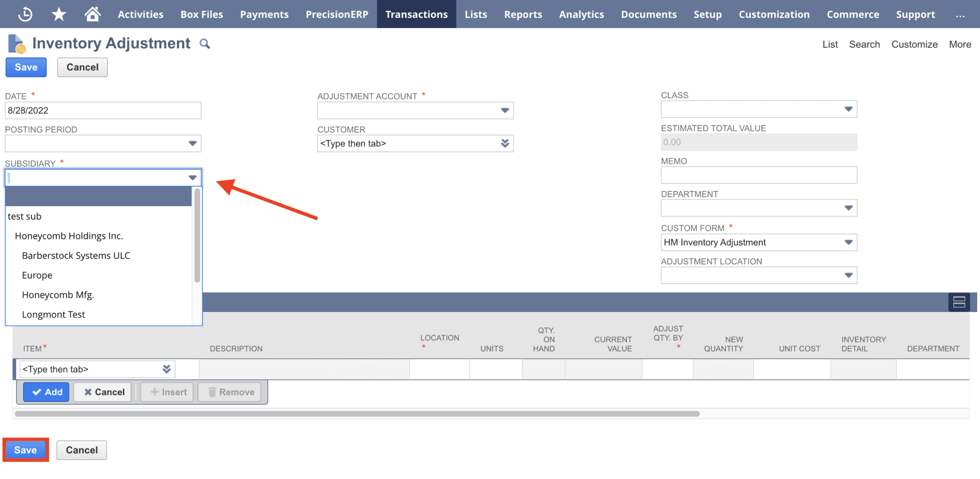Expand the Adjustment Account picker
980x479 pixels.
505,110
